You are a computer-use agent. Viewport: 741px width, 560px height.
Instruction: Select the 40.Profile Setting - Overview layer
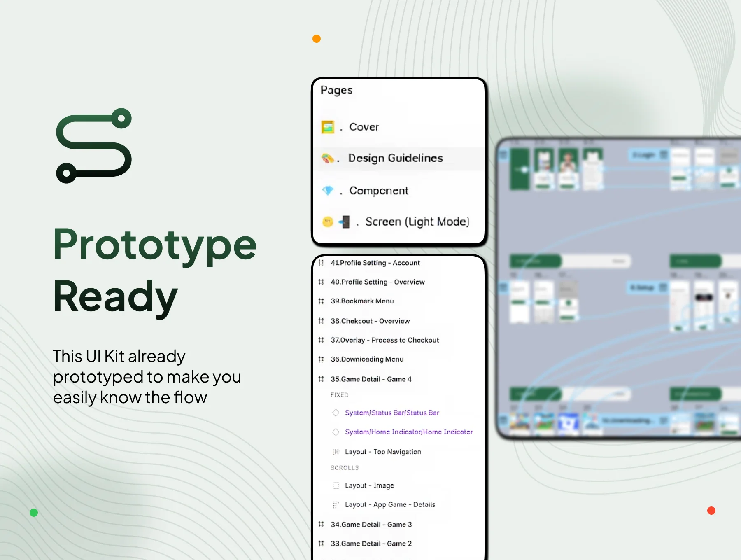pyautogui.click(x=377, y=282)
